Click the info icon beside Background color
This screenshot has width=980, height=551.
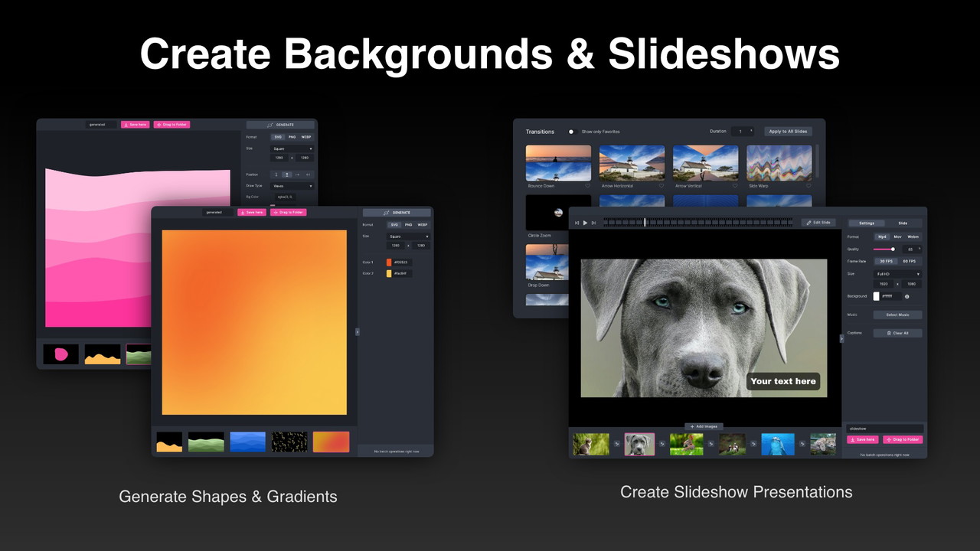point(906,296)
